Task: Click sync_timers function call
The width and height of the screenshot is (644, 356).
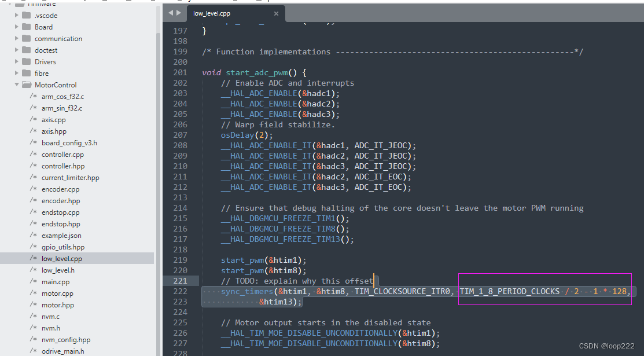Action: pyautogui.click(x=247, y=292)
